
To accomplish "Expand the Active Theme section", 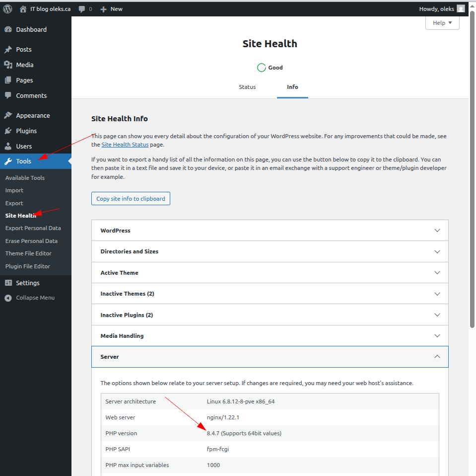I will [x=270, y=273].
